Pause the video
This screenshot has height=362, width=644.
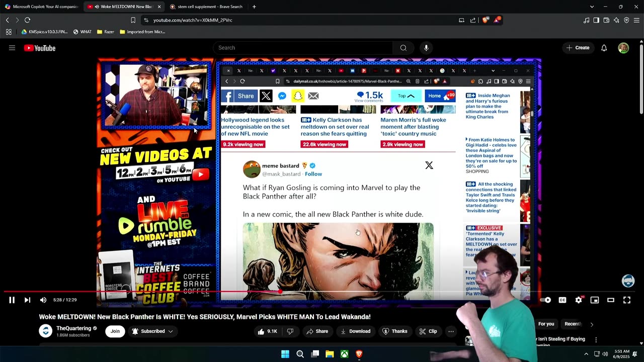12,300
